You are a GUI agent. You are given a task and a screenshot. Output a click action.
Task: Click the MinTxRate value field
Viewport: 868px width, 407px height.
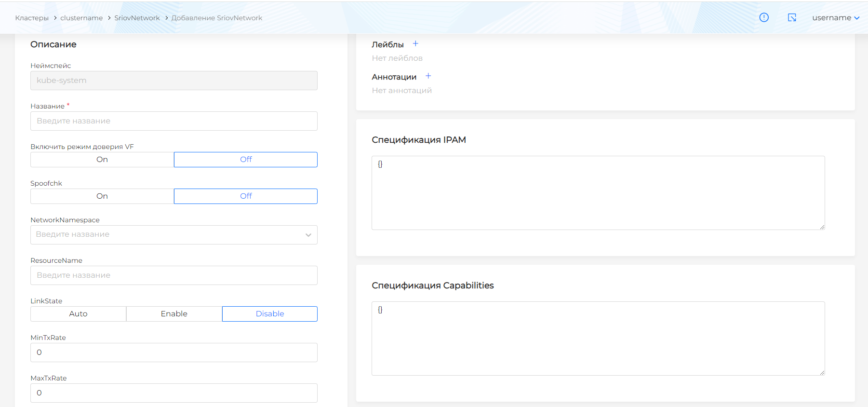pyautogui.click(x=174, y=353)
